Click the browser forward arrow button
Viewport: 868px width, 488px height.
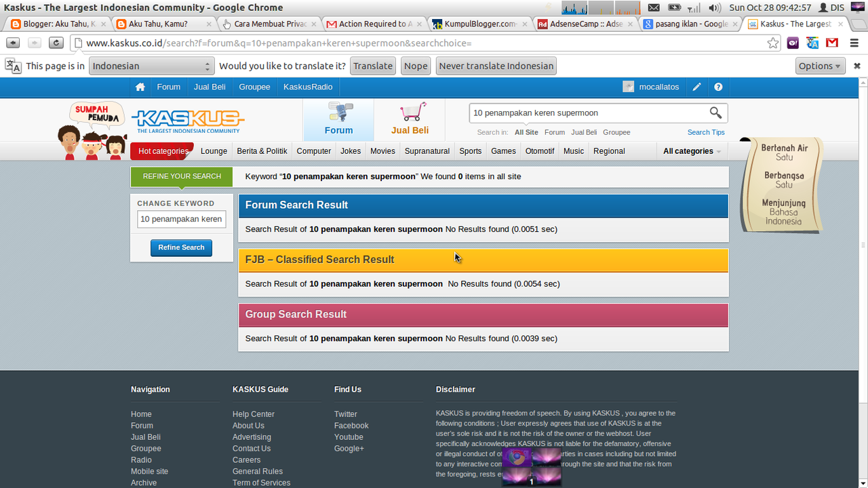point(34,43)
